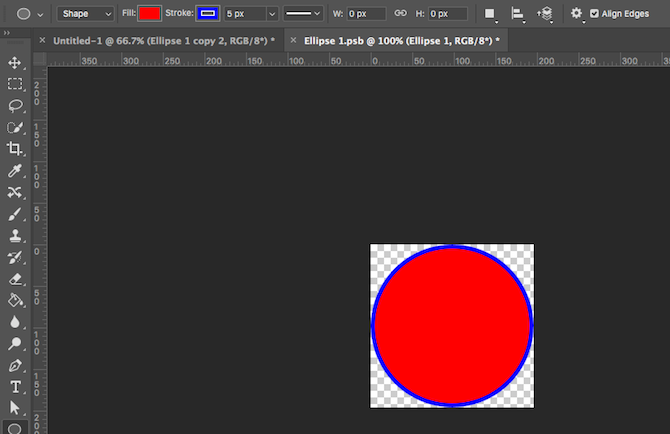The image size is (670, 434).
Task: Choose the Crop tool
Action: click(x=15, y=148)
